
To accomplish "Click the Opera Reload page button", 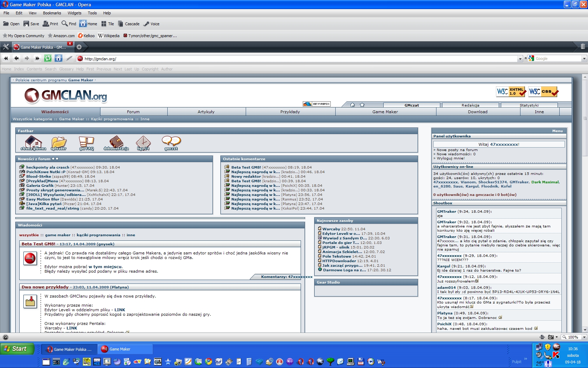I will (48, 59).
